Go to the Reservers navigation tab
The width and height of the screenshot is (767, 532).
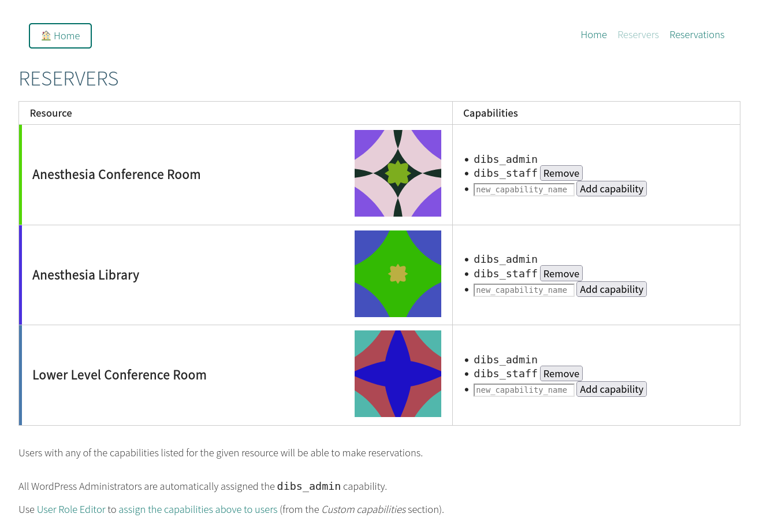pyautogui.click(x=638, y=35)
